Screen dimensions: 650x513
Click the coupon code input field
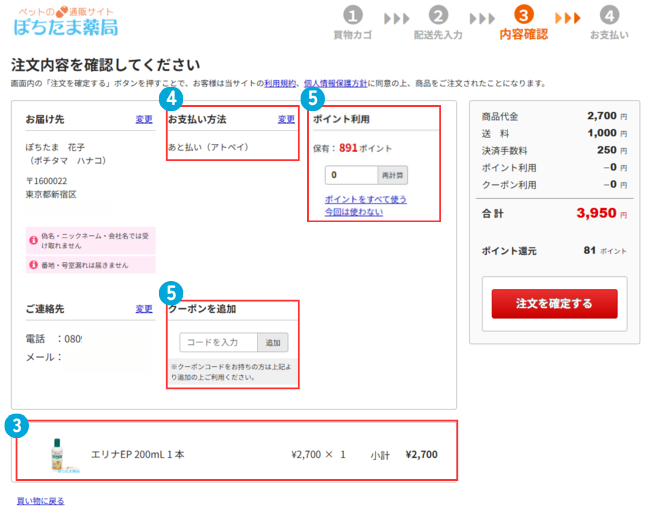point(219,342)
